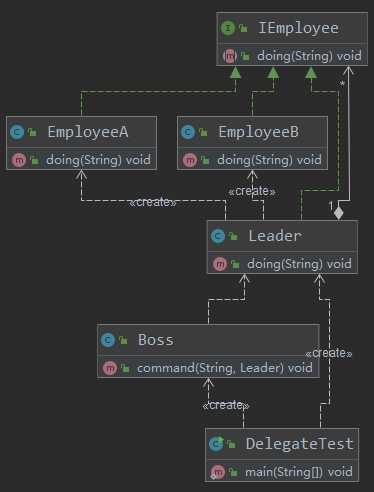Image resolution: width=374 pixels, height=492 pixels.
Task: Select the runnable class icon of DelegateTest
Action: click(216, 444)
